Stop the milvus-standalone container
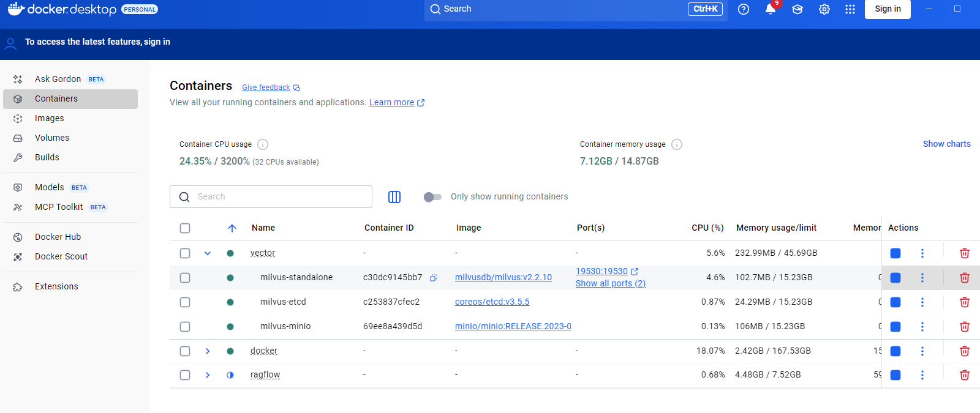The width and height of the screenshot is (980, 413). point(895,278)
